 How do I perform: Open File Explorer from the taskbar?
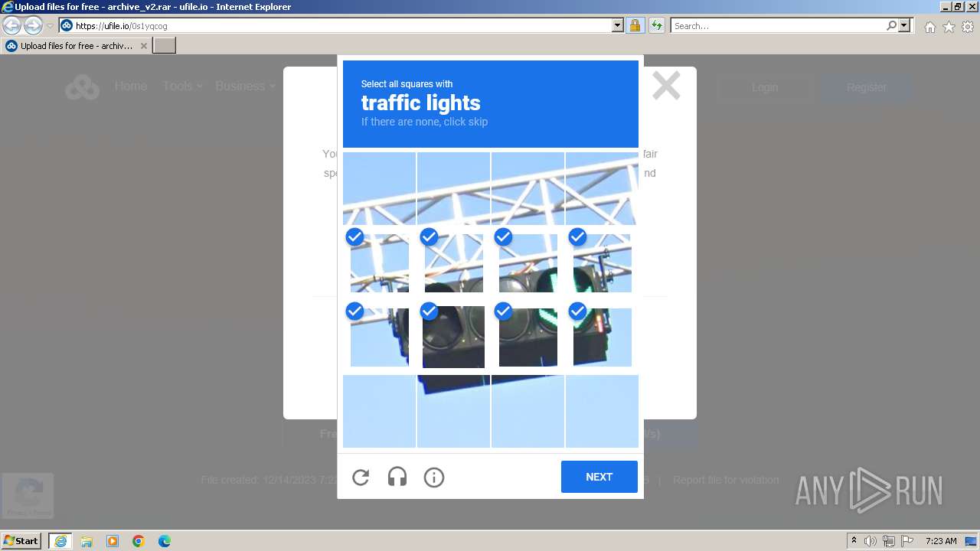coord(87,541)
